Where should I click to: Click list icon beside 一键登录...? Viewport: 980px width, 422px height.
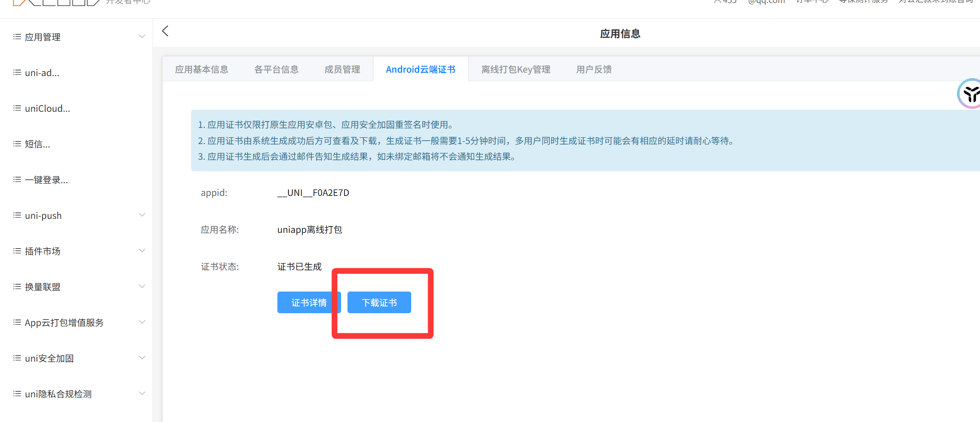point(17,180)
